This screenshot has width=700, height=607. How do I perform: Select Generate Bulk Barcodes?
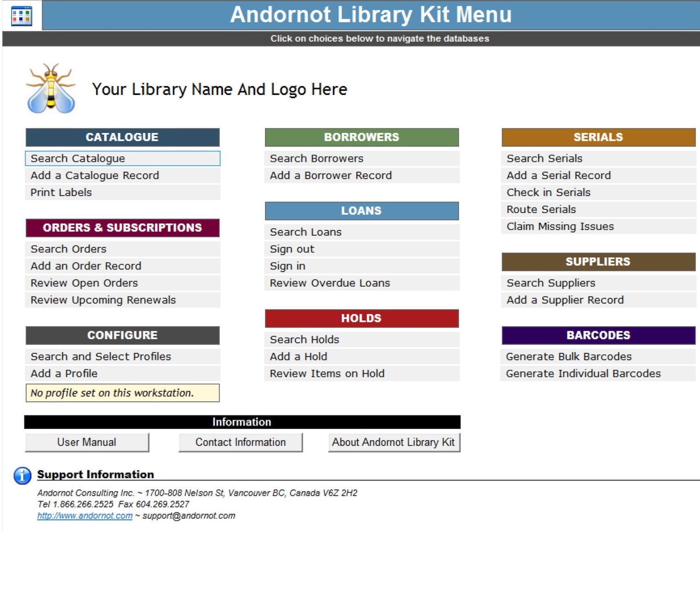point(599,356)
